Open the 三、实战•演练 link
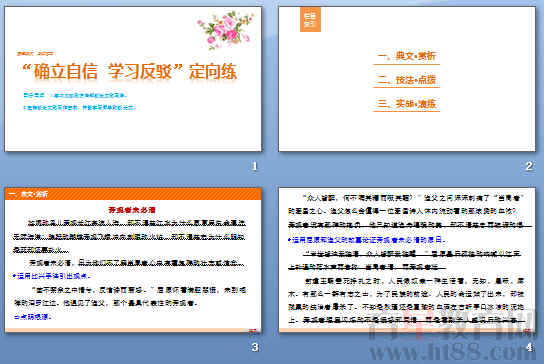 [x=407, y=104]
